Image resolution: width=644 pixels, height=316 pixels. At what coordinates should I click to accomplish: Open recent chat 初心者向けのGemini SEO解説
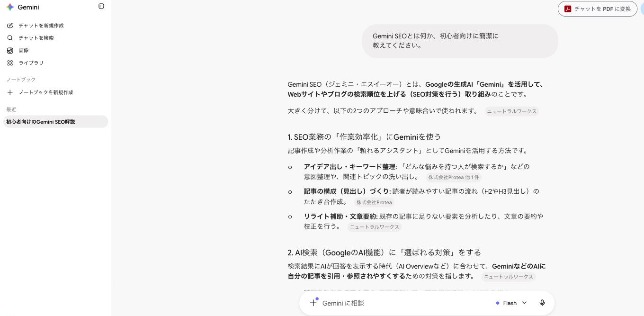[x=55, y=122]
